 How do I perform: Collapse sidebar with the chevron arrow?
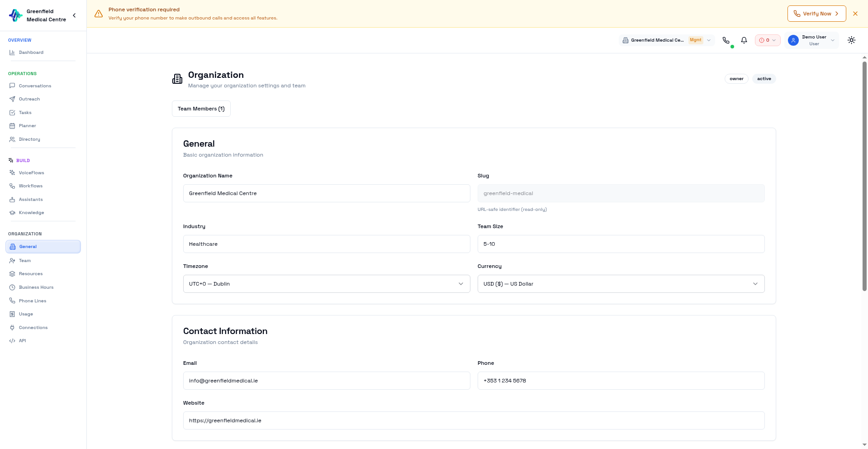(x=74, y=15)
